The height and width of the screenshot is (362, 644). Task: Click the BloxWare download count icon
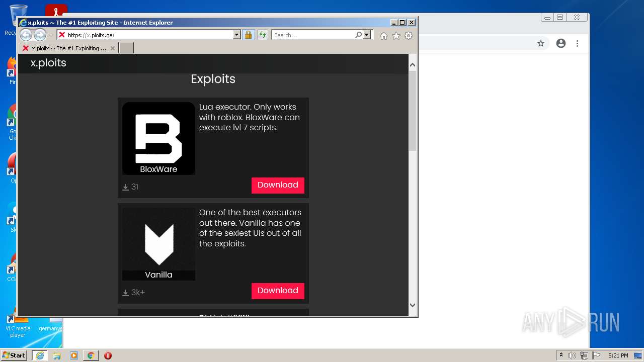point(126,187)
